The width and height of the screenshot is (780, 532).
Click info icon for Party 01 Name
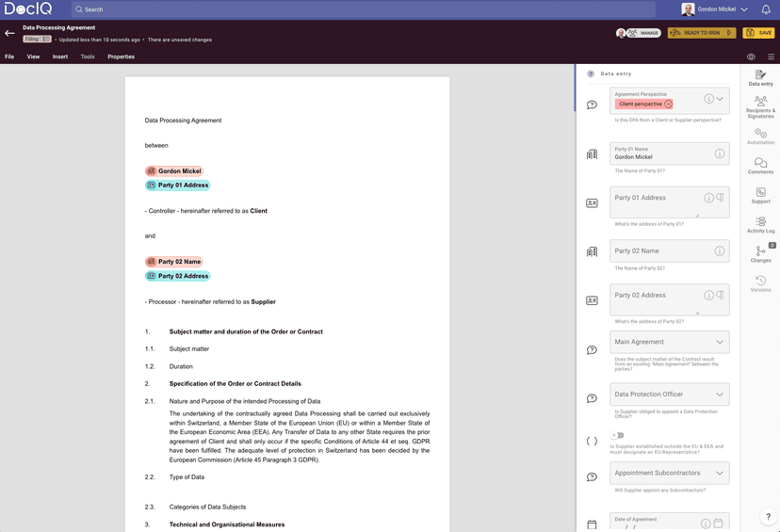pos(720,153)
